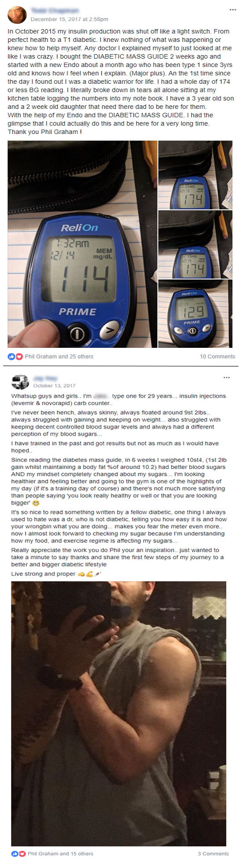Click the like reaction icon on first post
242x868 pixels.
(11, 356)
